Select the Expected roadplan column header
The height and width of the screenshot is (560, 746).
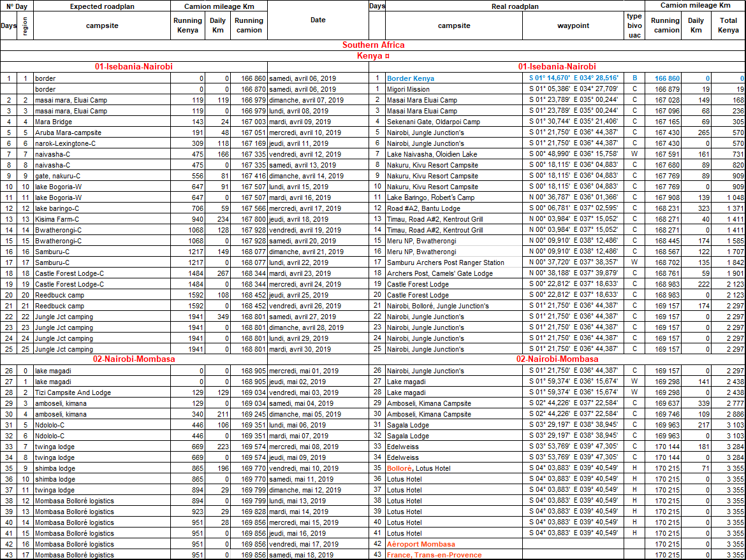coord(102,6)
